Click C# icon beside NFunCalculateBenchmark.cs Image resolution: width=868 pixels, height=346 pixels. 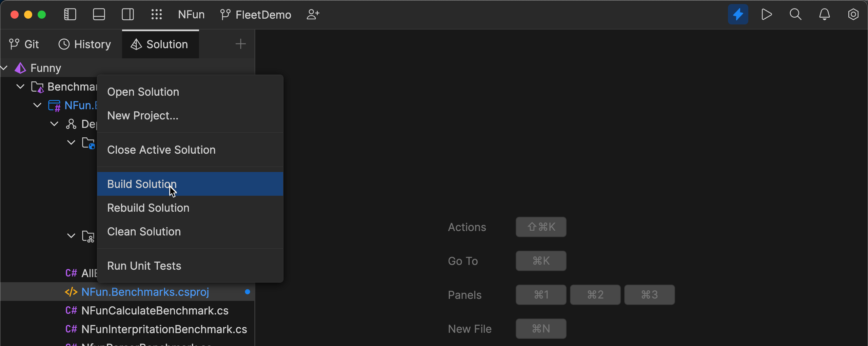point(71,310)
